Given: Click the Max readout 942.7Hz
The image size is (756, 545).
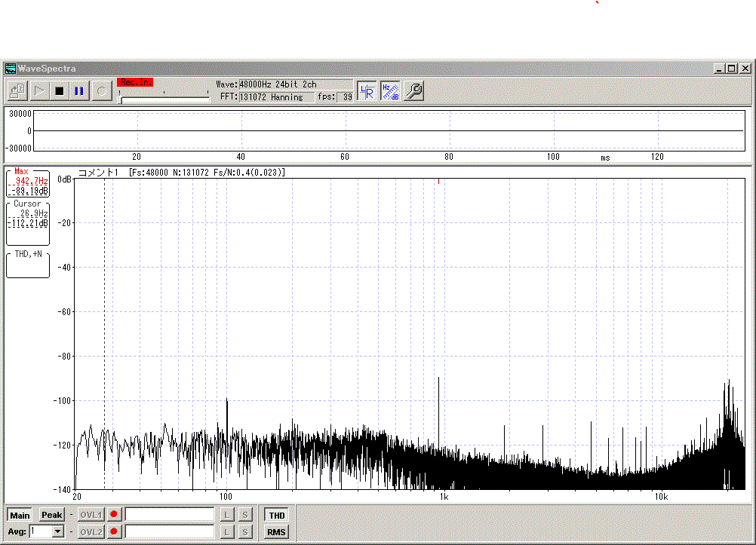Looking at the screenshot, I should pyautogui.click(x=31, y=181).
